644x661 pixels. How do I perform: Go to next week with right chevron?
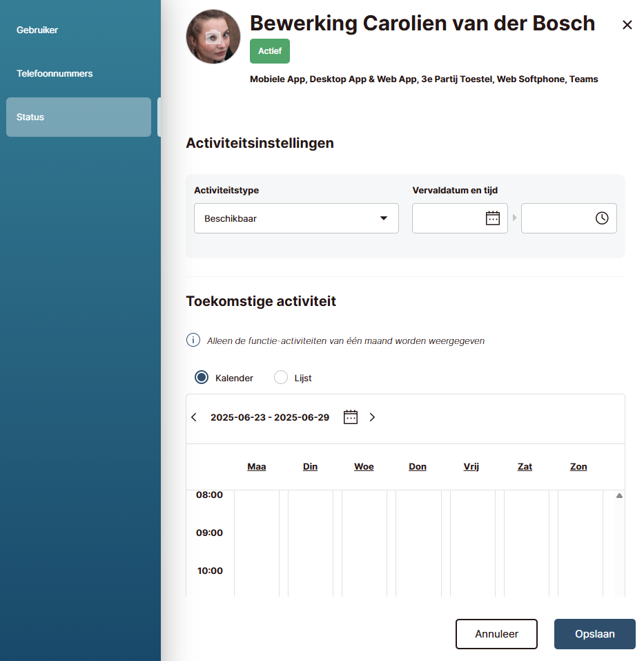pos(372,417)
